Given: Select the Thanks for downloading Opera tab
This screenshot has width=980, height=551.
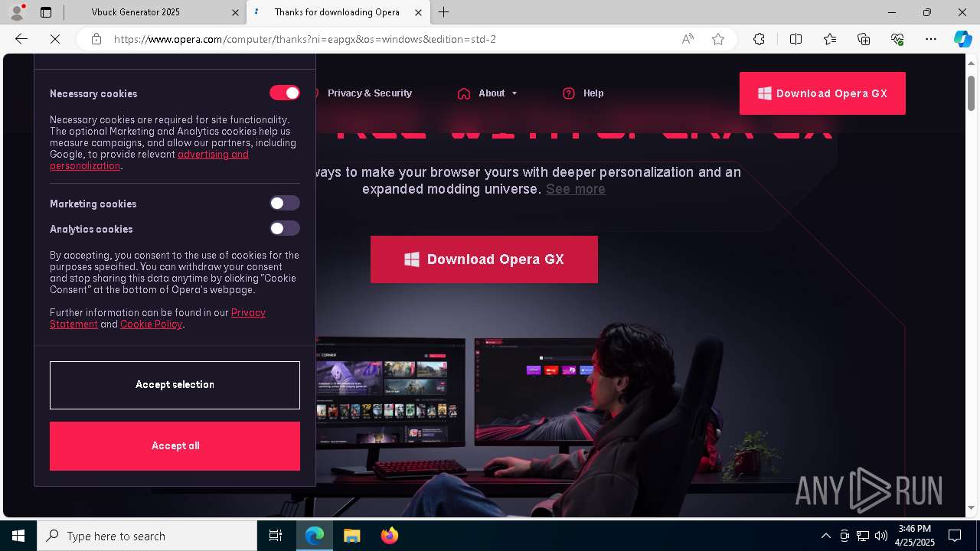Looking at the screenshot, I should [337, 12].
